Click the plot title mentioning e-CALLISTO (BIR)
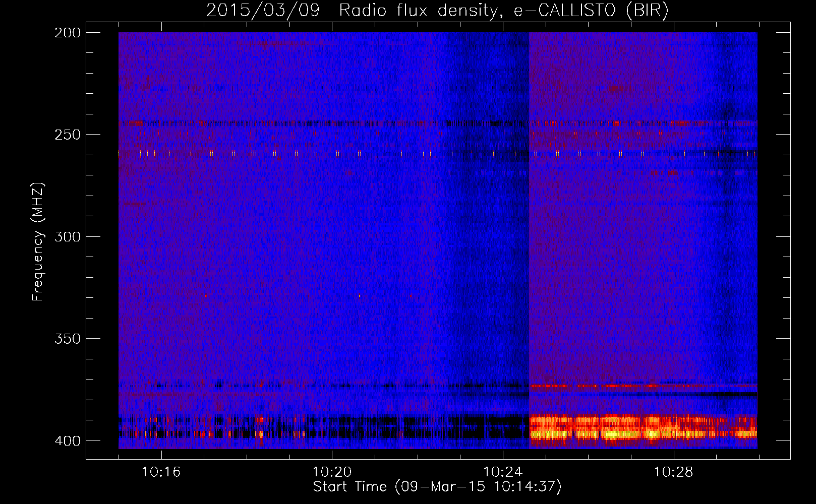Image resolution: width=816 pixels, height=504 pixels. click(437, 11)
